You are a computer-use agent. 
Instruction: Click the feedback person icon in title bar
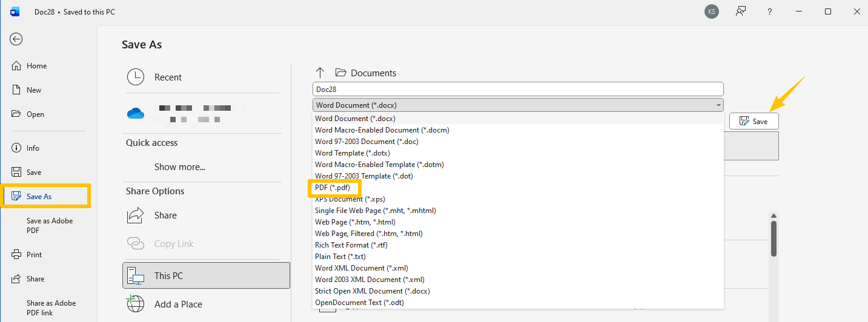(x=740, y=11)
